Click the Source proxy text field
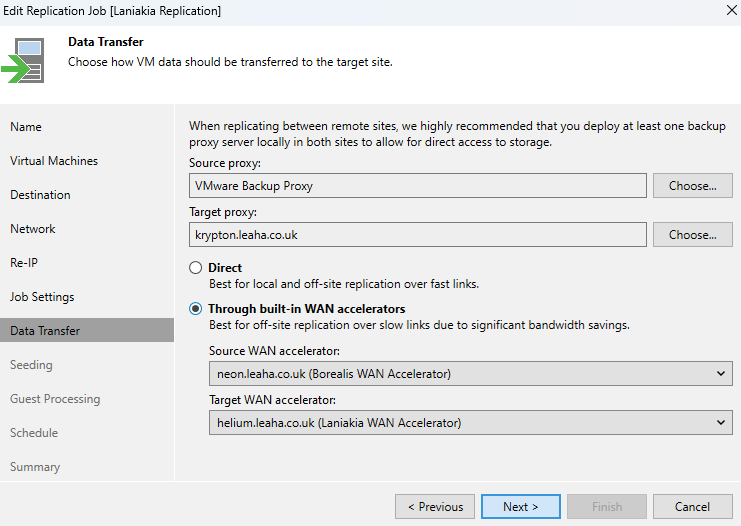The image size is (741, 526). point(418,186)
